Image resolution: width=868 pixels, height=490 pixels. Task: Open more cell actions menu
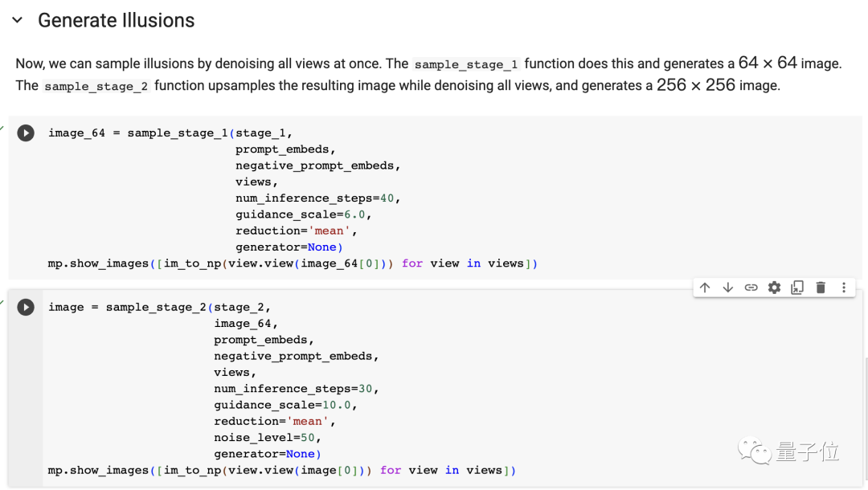coord(843,288)
